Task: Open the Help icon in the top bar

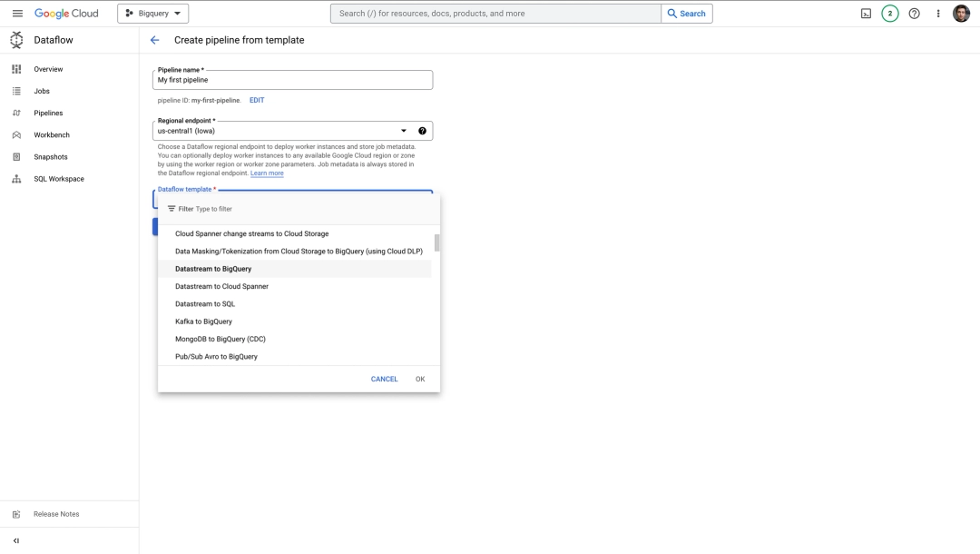Action: [x=912, y=13]
